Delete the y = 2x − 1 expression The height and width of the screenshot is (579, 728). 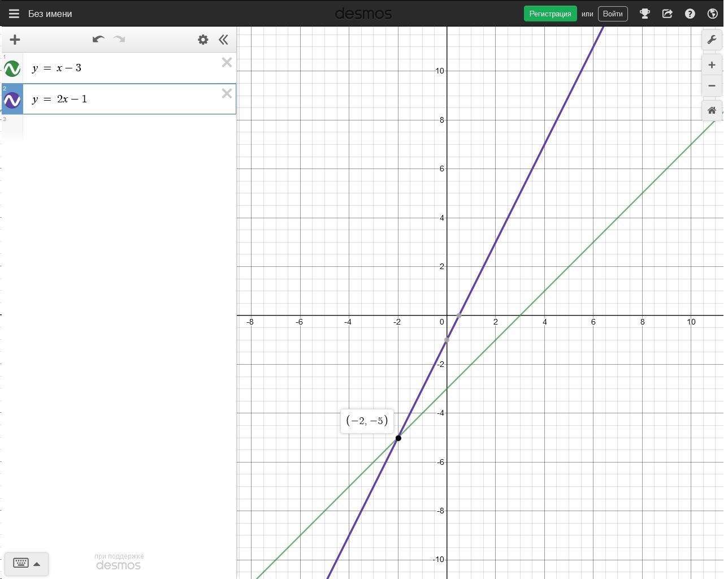tap(227, 93)
